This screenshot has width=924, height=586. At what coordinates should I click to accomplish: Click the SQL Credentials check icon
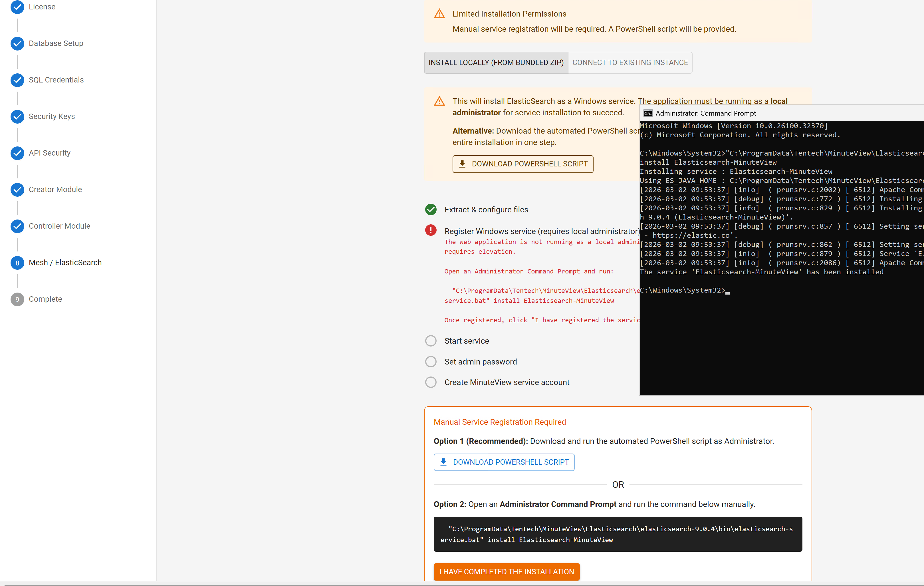17,80
